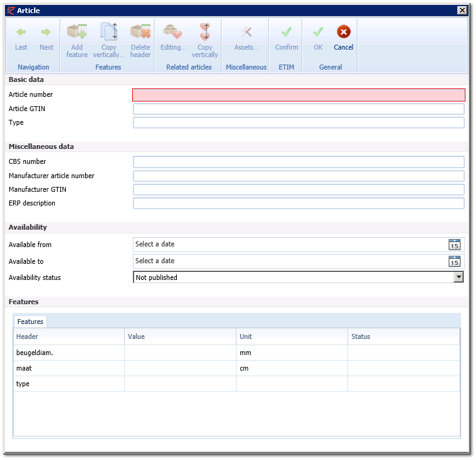Click the Delete header icon
Viewport: 476px width, 460px height.
pos(140,31)
